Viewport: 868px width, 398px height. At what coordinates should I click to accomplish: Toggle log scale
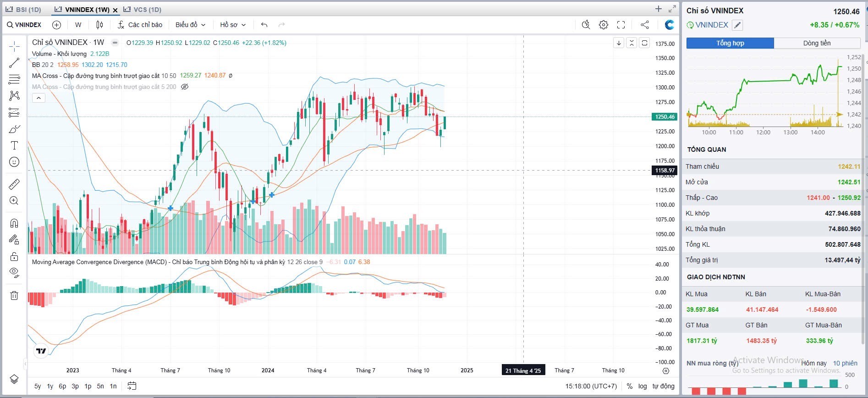[x=643, y=386]
